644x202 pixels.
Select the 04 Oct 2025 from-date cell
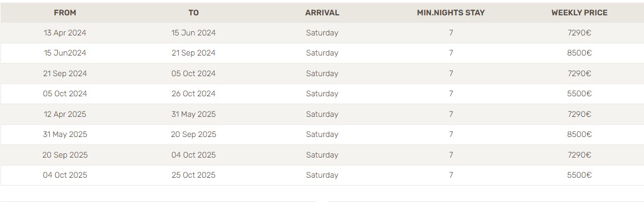pos(65,175)
